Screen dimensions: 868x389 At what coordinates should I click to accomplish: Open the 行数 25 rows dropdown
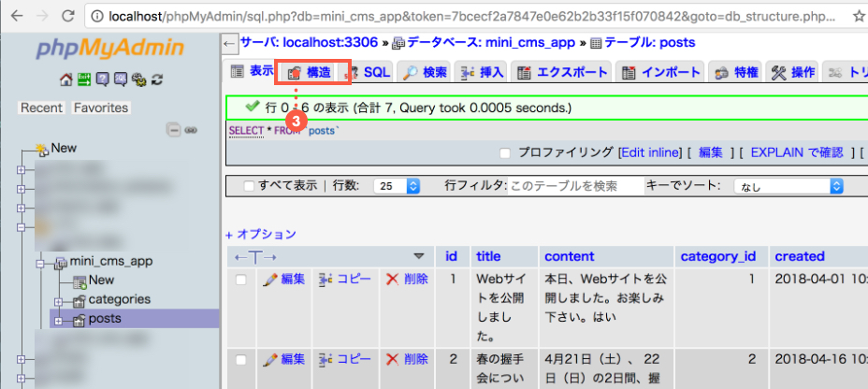point(398,186)
